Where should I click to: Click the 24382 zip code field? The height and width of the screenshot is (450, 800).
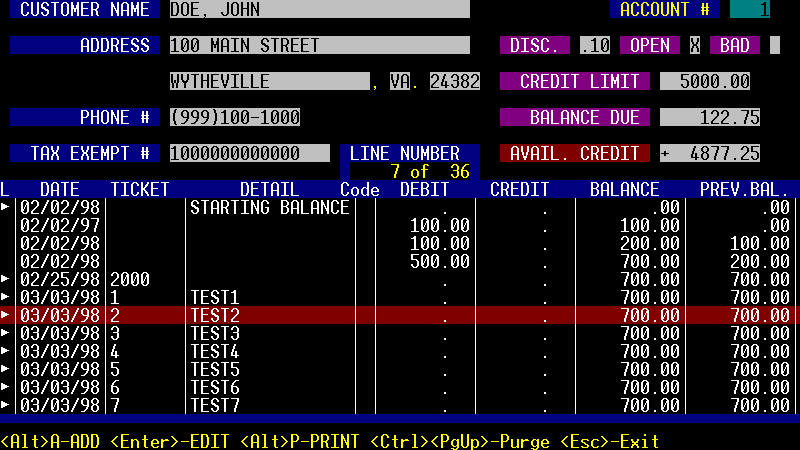tap(455, 81)
